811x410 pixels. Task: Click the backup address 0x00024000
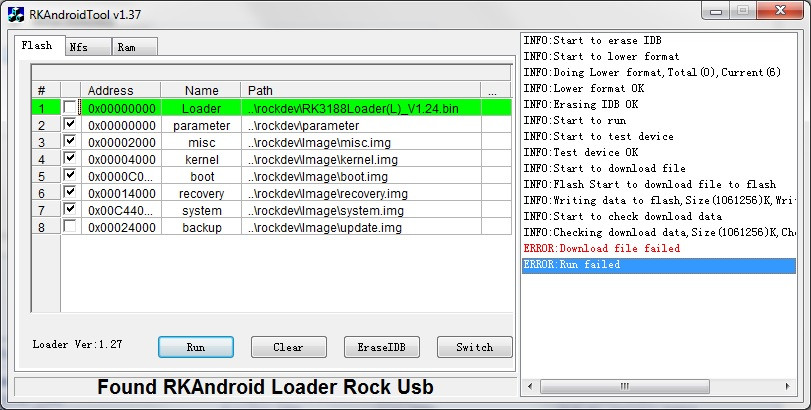122,228
